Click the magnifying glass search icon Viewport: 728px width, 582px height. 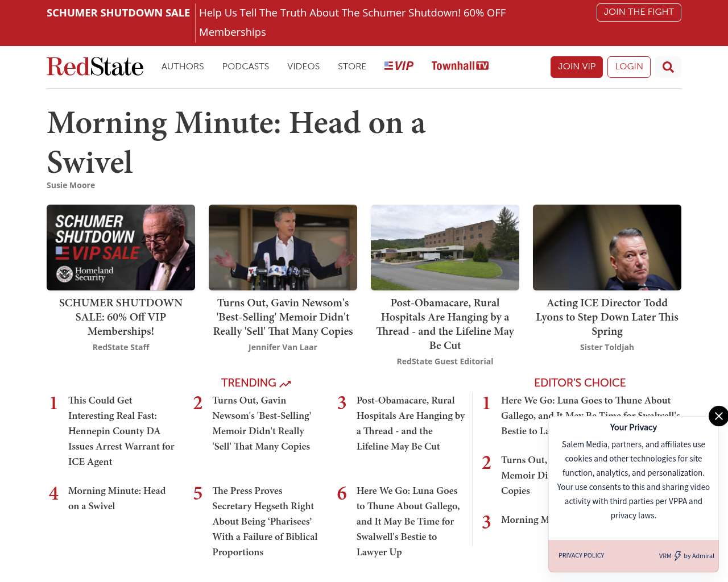[x=668, y=67]
